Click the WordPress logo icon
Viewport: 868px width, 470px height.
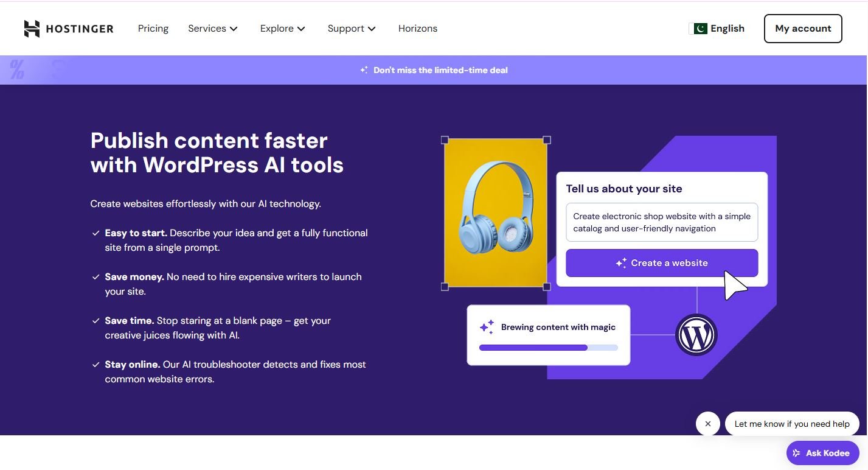pyautogui.click(x=696, y=335)
